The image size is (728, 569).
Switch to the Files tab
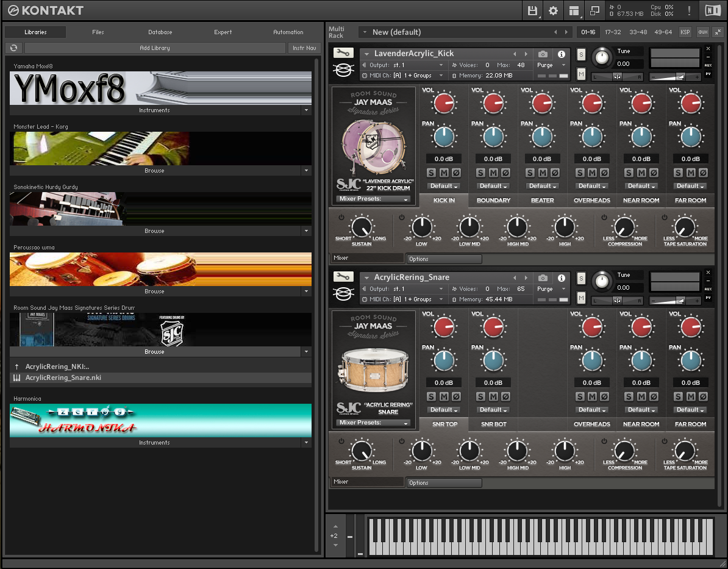tap(98, 32)
